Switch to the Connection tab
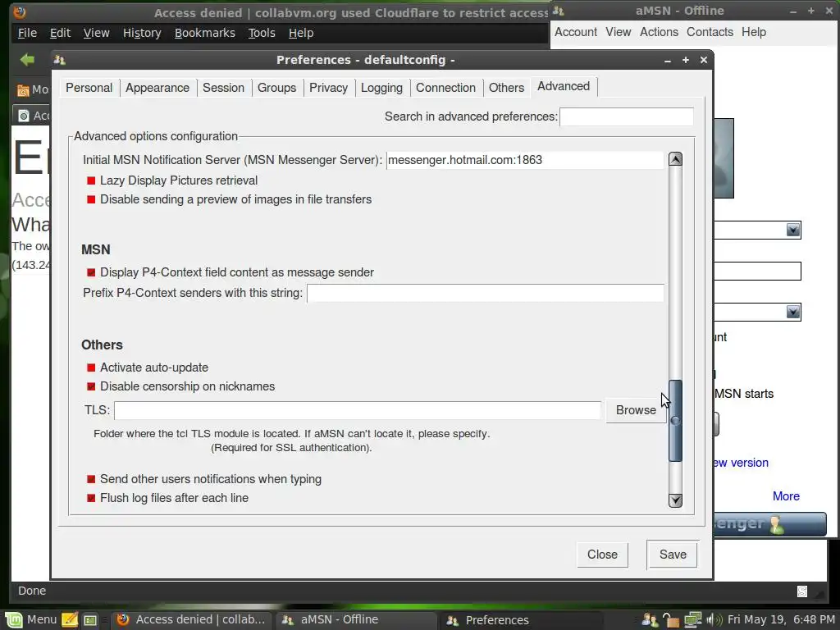This screenshot has height=630, width=840. [445, 88]
